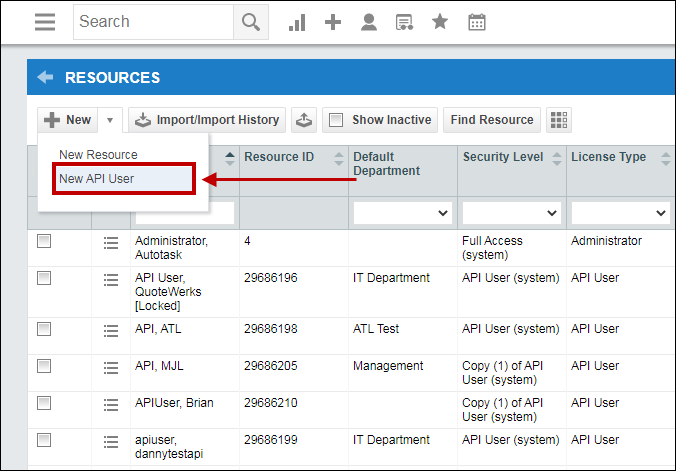Screen dimensions: 676x471
Task: Click the blue back arrow beside Resources
Action: point(45,78)
